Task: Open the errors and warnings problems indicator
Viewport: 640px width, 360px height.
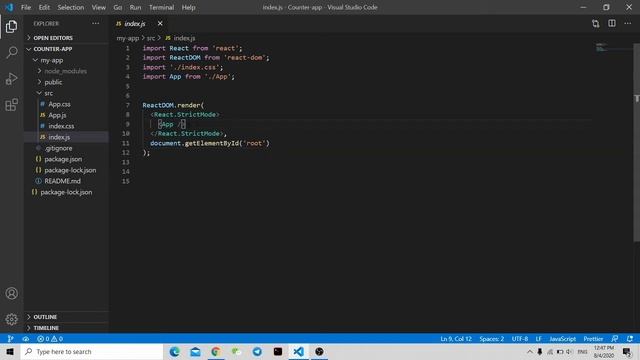Action: pos(50,339)
